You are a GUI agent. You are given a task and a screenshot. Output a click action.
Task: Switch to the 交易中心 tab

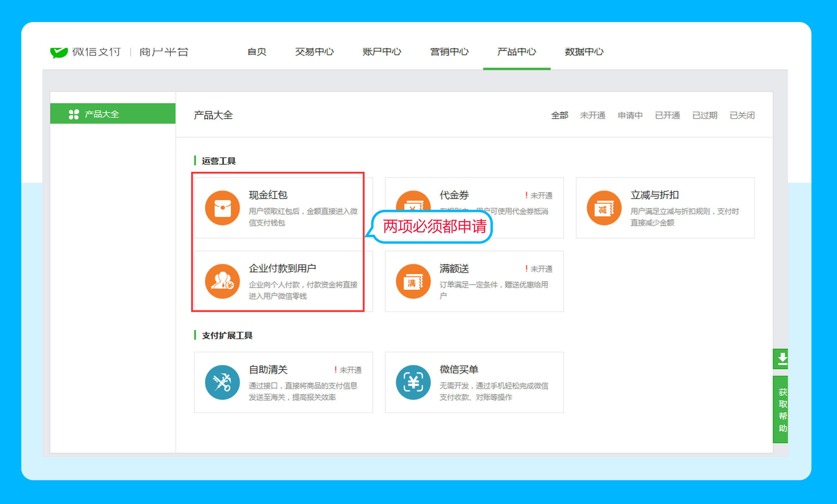pos(314,52)
